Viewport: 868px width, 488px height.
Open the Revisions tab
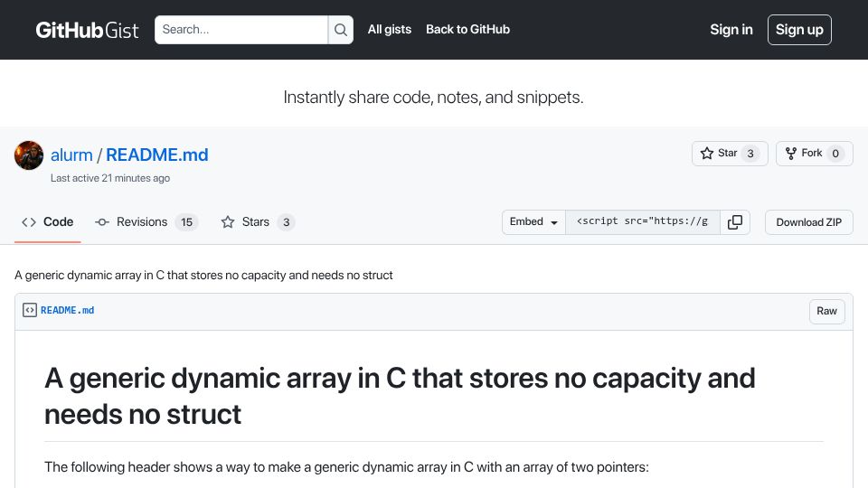146,222
